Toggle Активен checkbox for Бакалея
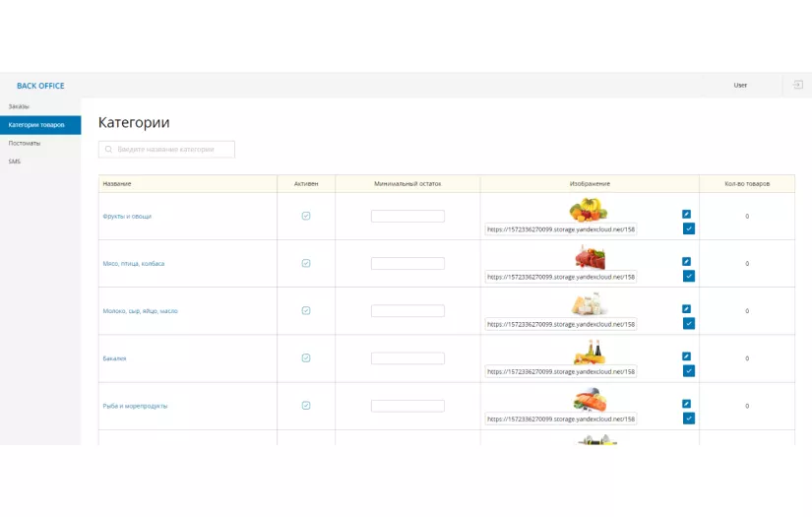 pos(306,357)
